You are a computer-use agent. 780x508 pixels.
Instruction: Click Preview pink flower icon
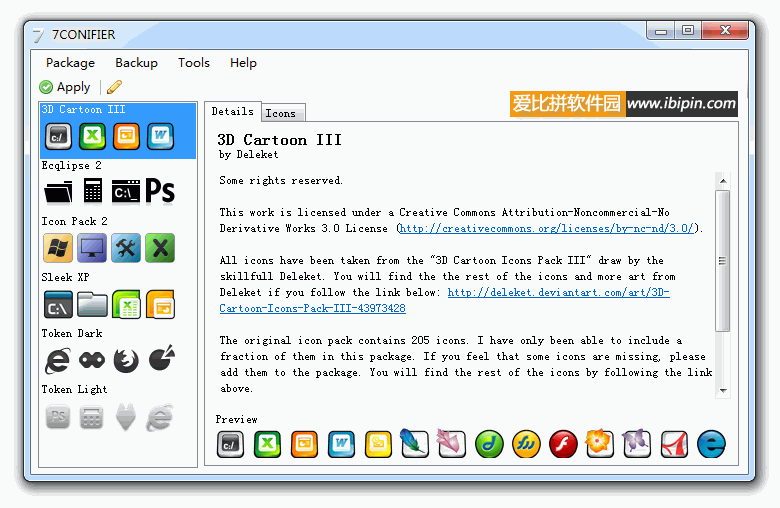[451, 443]
